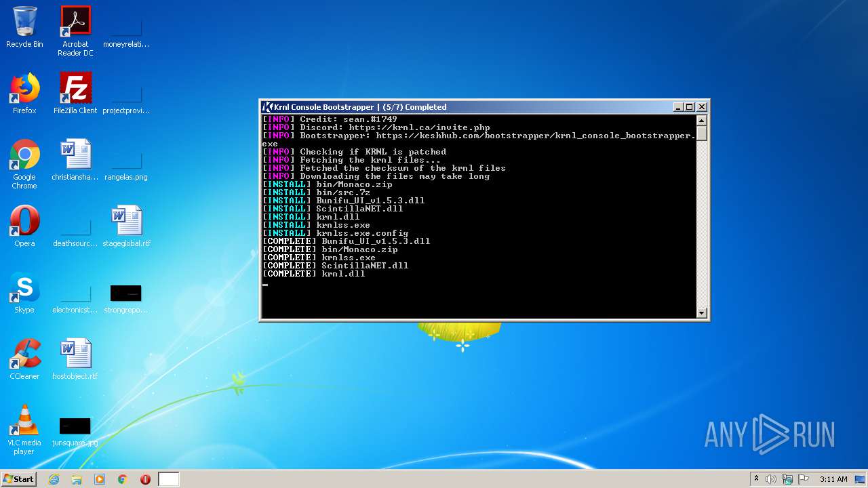Select hostobject.rtf document icon
The width and height of the screenshot is (868, 488).
75,359
